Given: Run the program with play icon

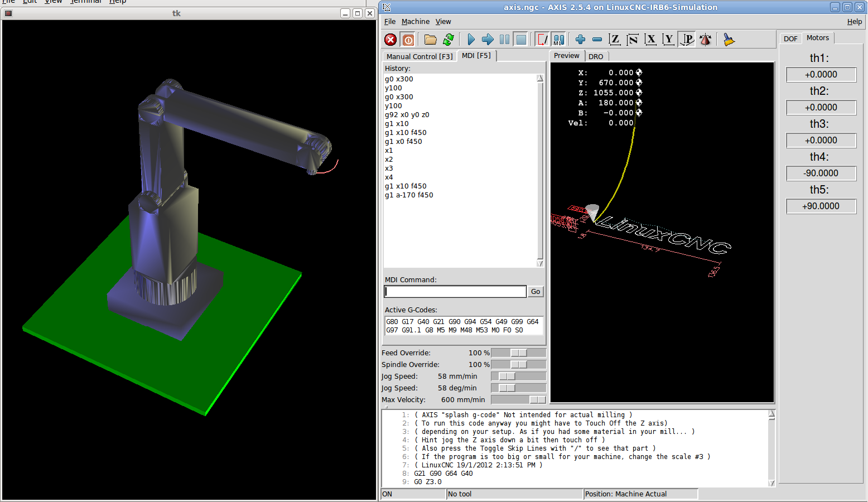Looking at the screenshot, I should point(471,40).
